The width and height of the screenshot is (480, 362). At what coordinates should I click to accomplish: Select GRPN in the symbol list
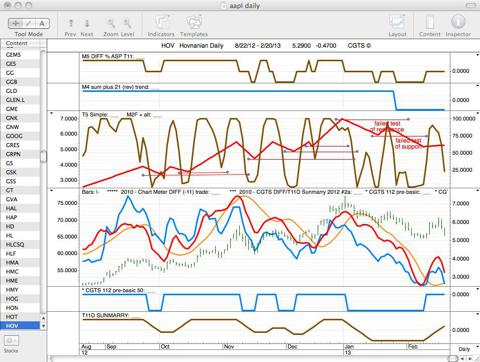click(x=20, y=154)
